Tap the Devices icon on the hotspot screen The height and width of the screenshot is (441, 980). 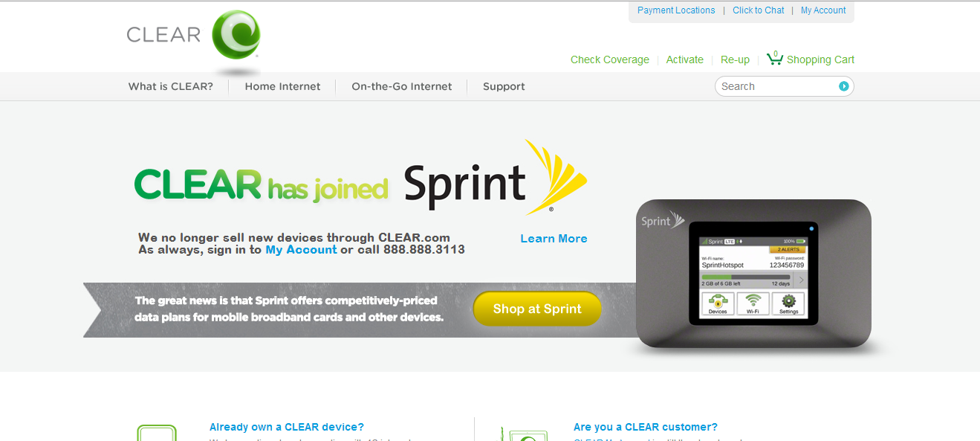[x=718, y=303]
